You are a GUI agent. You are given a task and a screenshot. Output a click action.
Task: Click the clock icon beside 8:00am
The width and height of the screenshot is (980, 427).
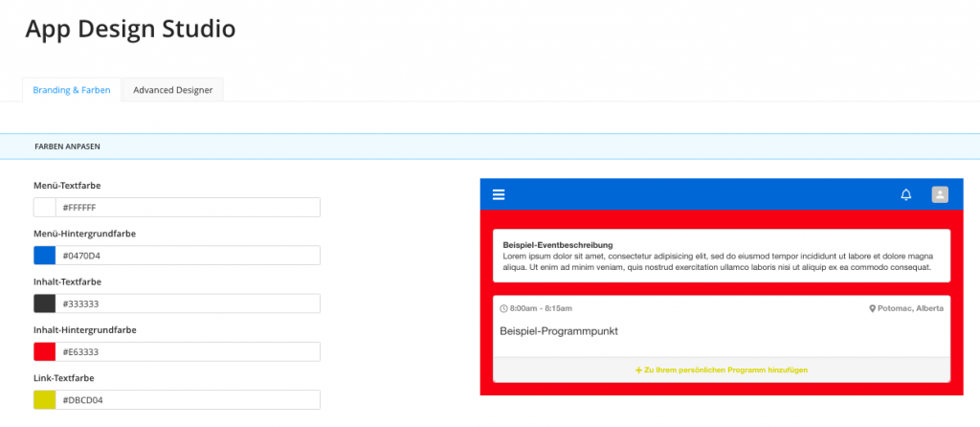coord(503,308)
